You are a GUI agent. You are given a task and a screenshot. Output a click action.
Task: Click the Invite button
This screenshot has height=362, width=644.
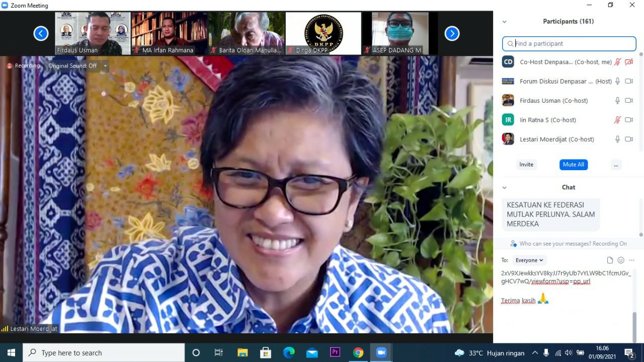click(x=526, y=165)
